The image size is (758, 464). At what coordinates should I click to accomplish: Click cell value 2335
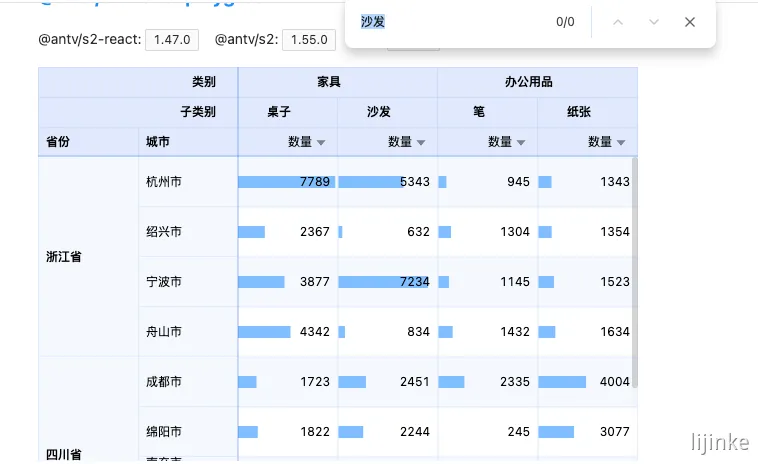coord(515,382)
